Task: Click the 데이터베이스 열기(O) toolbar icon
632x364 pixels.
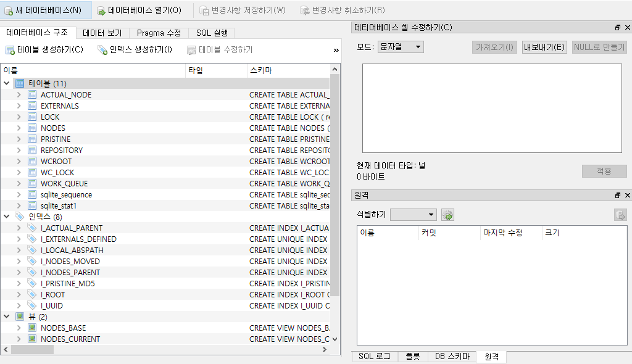Action: pyautogui.click(x=101, y=11)
